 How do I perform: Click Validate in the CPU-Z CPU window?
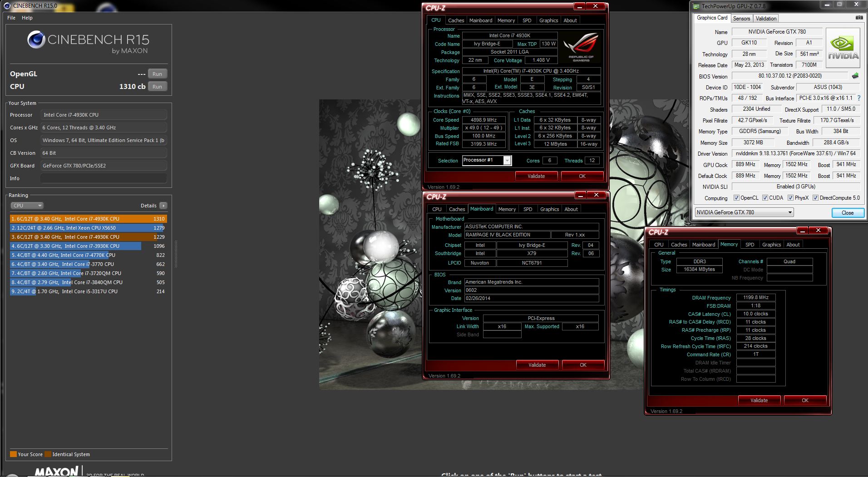click(536, 176)
